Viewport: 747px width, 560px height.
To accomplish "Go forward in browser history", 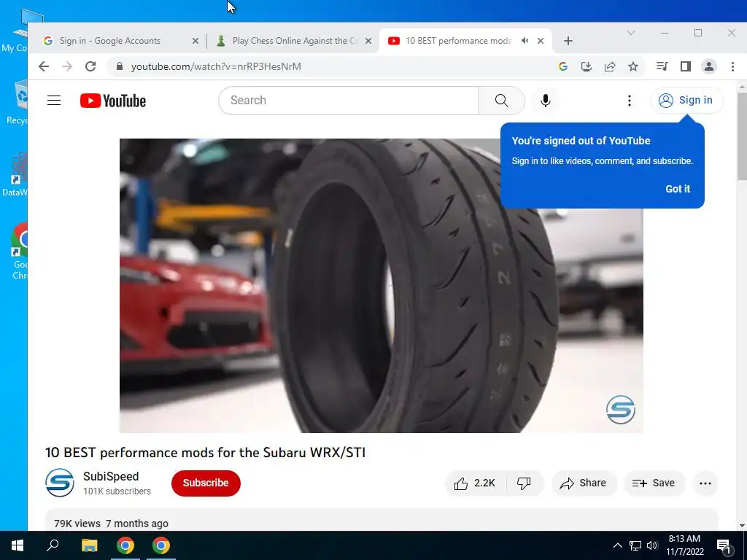I will click(x=67, y=66).
